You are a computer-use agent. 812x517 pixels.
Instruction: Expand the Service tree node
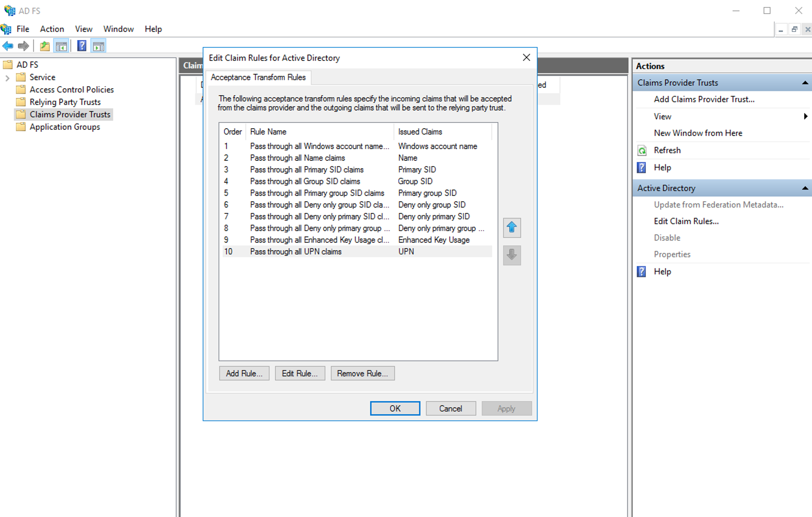point(7,78)
